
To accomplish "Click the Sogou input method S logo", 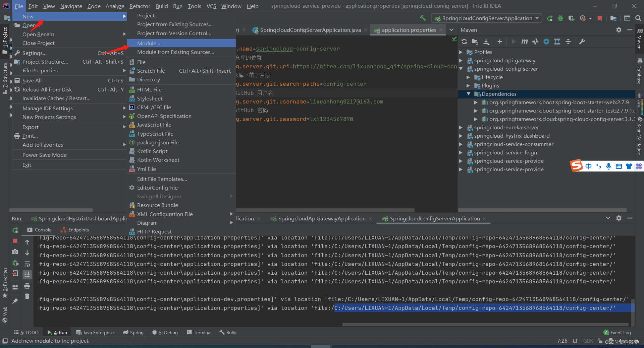I will pos(576,166).
